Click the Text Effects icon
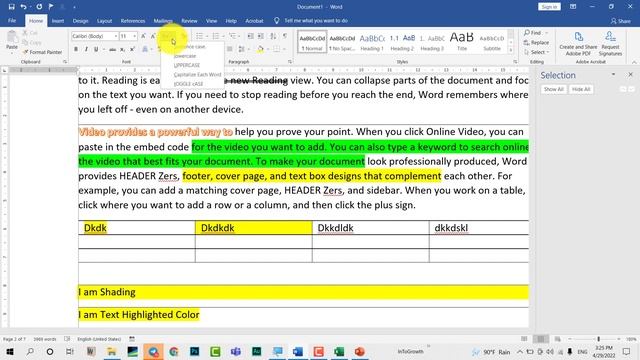This screenshot has width=640, height=360. click(x=145, y=49)
